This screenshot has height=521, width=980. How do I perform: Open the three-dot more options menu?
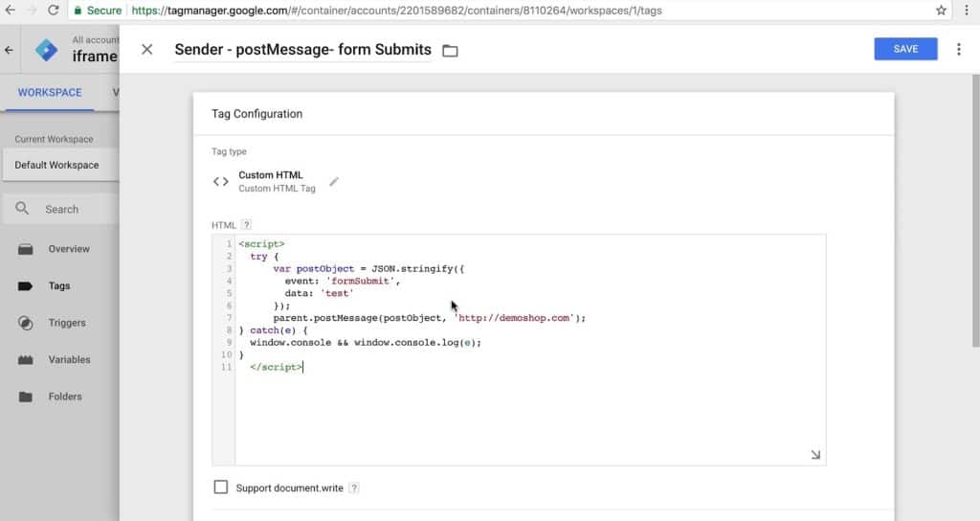[x=958, y=50]
